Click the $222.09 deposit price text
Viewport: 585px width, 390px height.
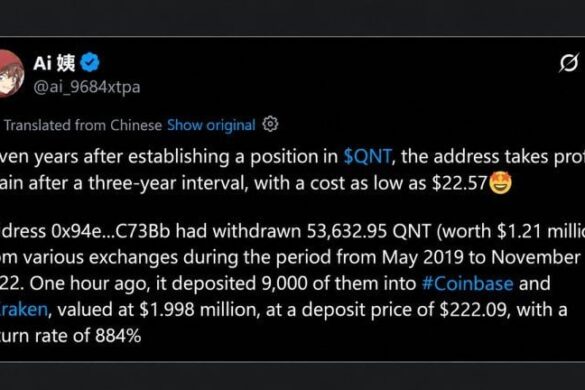tap(474, 310)
